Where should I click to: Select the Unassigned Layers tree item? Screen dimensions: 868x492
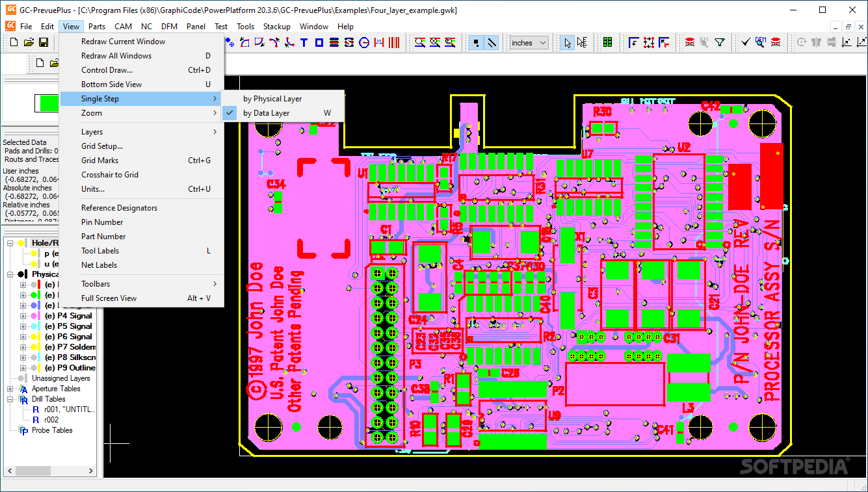[x=60, y=378]
